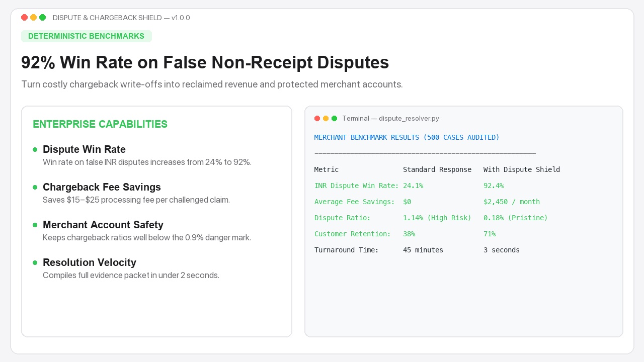Image resolution: width=644 pixels, height=362 pixels.
Task: Click the red dot in the Terminal panel
Action: pos(317,119)
